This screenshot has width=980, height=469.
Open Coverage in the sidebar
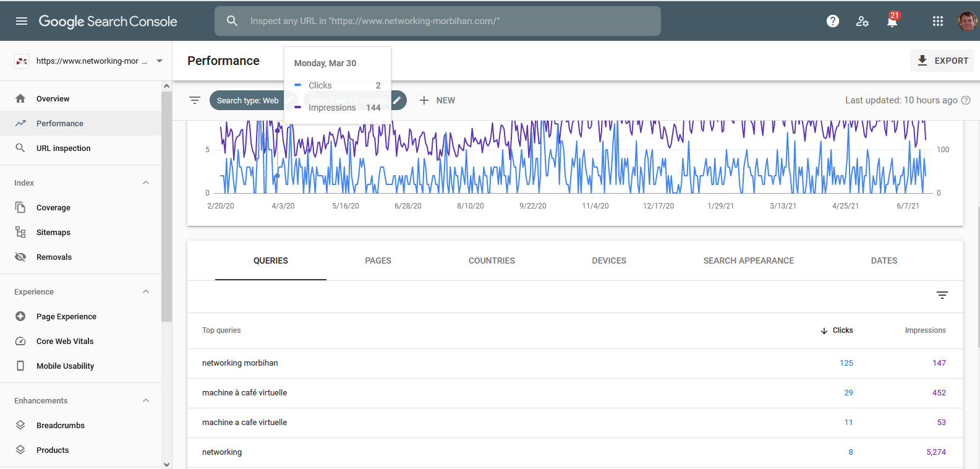pos(80,207)
